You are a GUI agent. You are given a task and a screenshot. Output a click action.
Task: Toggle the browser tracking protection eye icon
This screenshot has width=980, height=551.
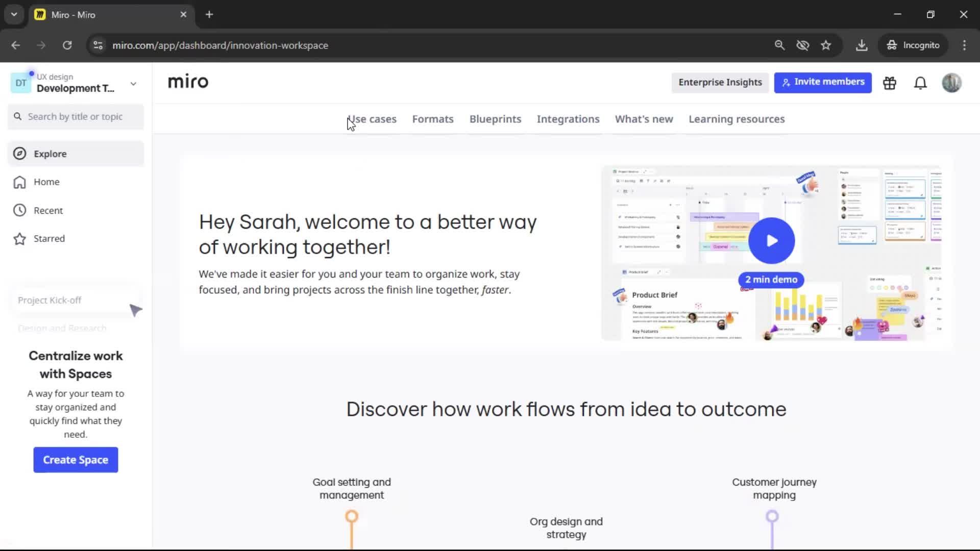(x=802, y=45)
